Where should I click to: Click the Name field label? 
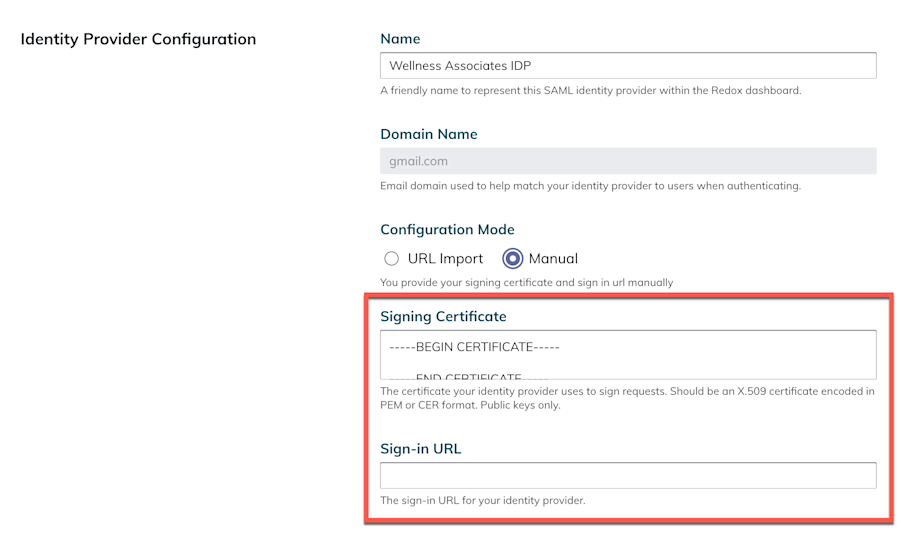tap(400, 39)
